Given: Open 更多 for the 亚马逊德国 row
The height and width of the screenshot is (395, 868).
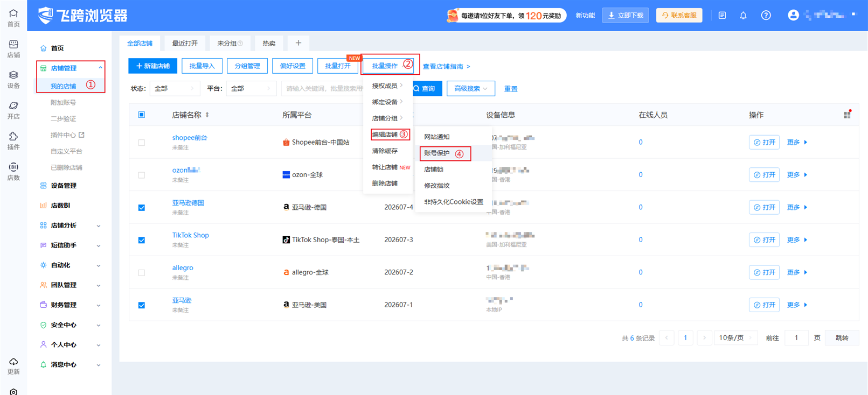Looking at the screenshot, I should pos(797,207).
